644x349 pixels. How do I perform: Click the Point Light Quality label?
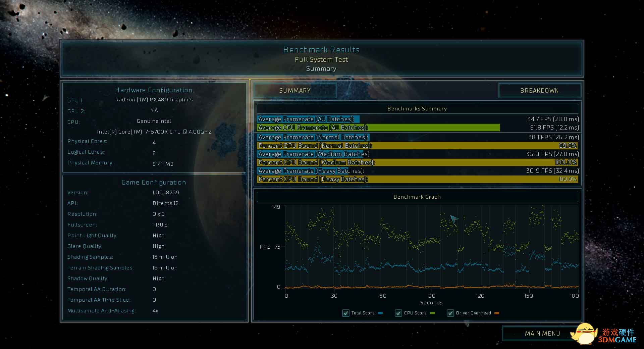coord(92,236)
